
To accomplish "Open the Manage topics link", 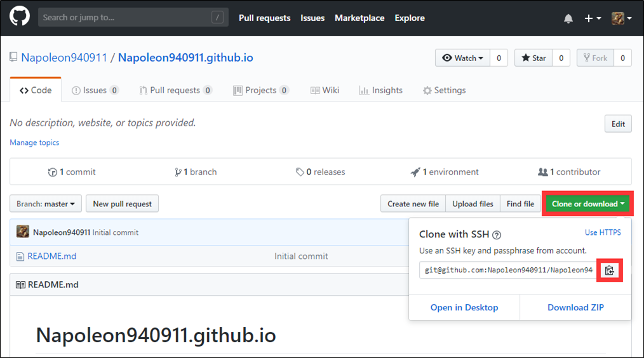I will tap(34, 142).
